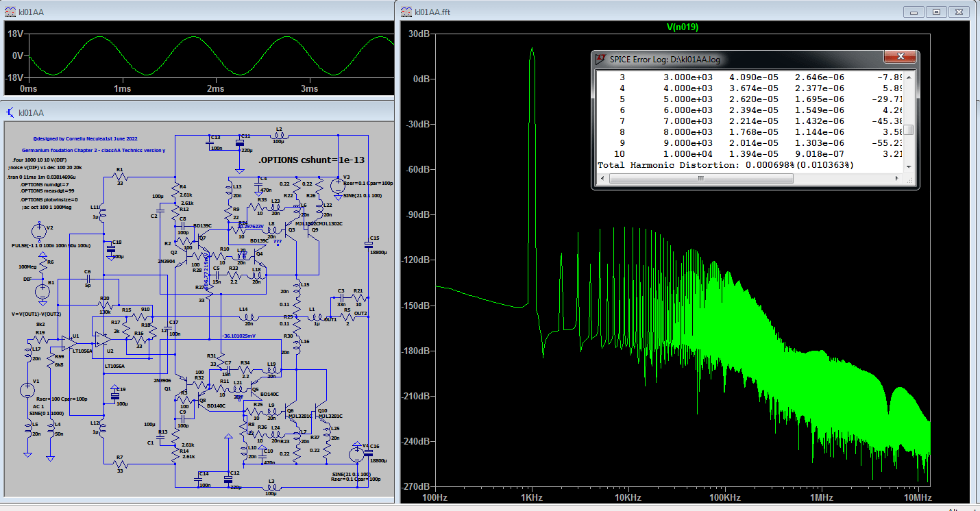Click the L3 100µ inductor
This screenshot has height=511, width=980.
click(x=271, y=488)
